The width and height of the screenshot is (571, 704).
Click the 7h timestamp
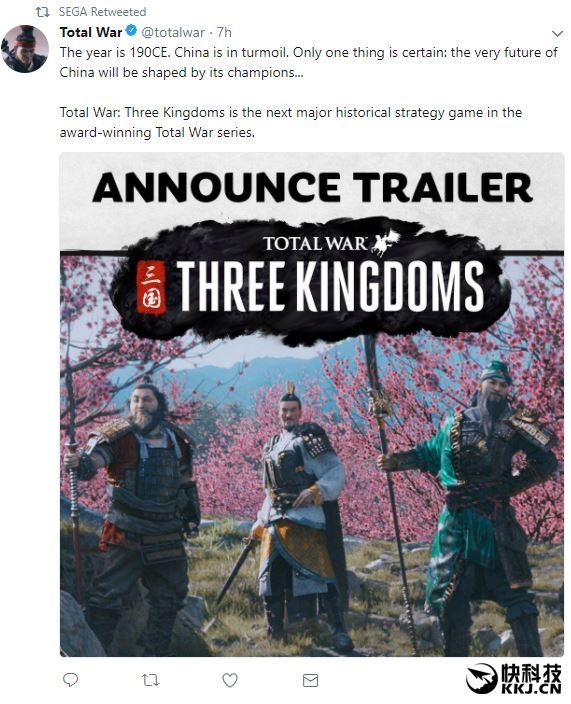(224, 32)
